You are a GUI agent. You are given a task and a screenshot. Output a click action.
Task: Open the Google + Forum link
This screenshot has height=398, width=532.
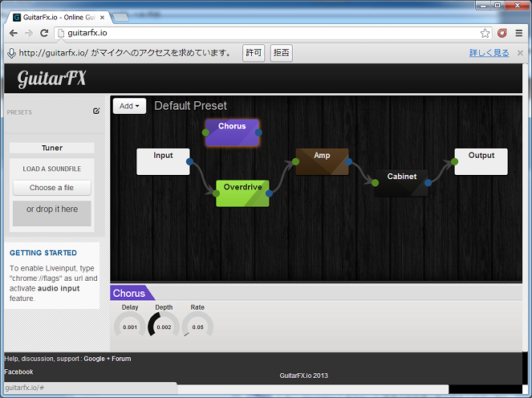click(108, 359)
